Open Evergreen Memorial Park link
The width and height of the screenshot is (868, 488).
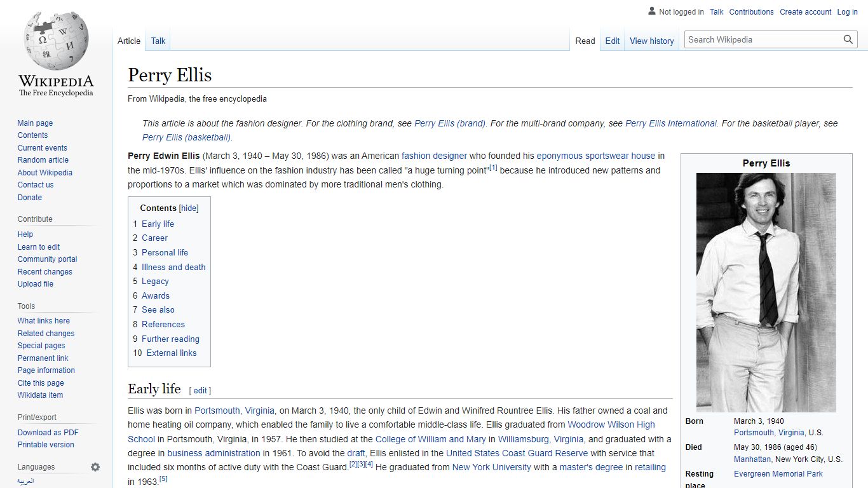(778, 474)
